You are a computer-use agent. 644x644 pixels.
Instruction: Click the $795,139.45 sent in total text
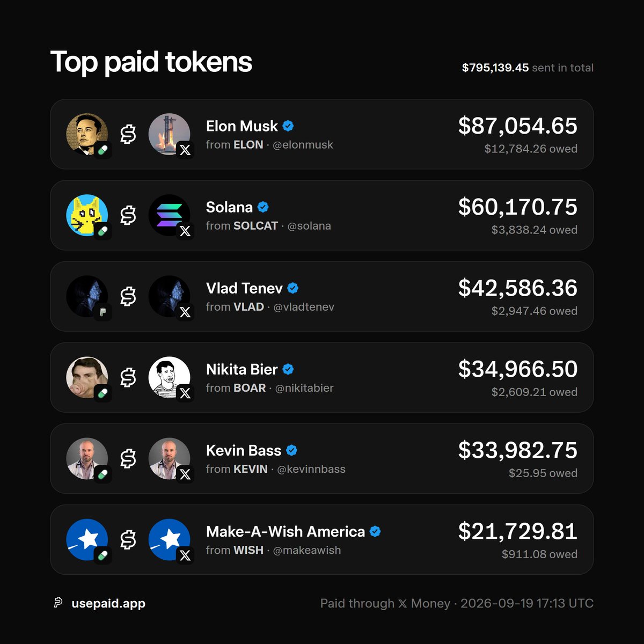coord(528,68)
